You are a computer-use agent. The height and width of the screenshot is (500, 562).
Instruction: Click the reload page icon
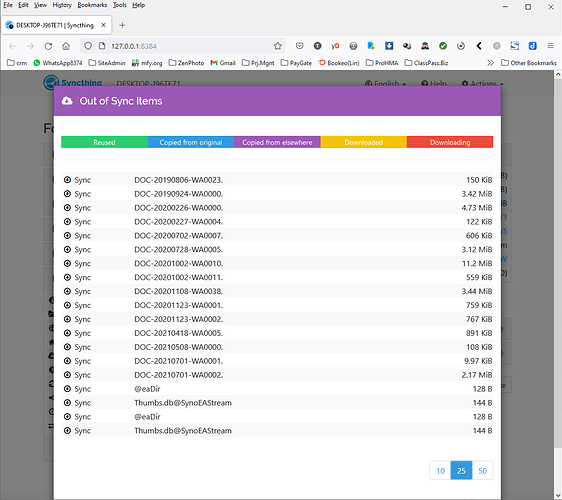click(x=48, y=46)
